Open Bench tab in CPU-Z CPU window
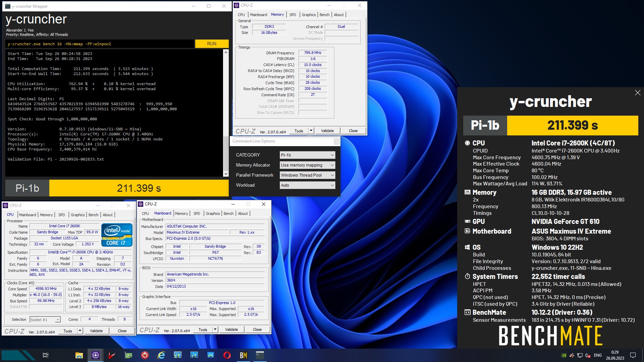The width and height of the screenshot is (644, 362). pos(94,215)
